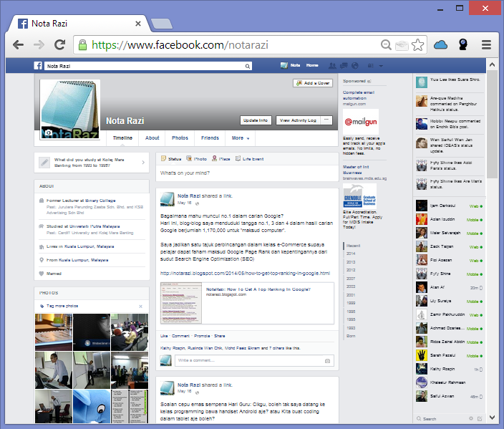Switch to the Timeline tab
The height and width of the screenshot is (429, 504).
(x=122, y=138)
